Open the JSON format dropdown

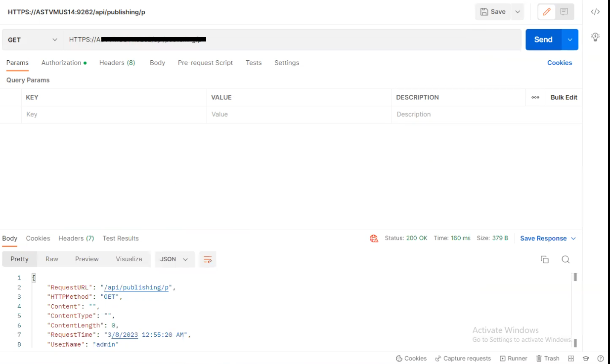pyautogui.click(x=174, y=259)
